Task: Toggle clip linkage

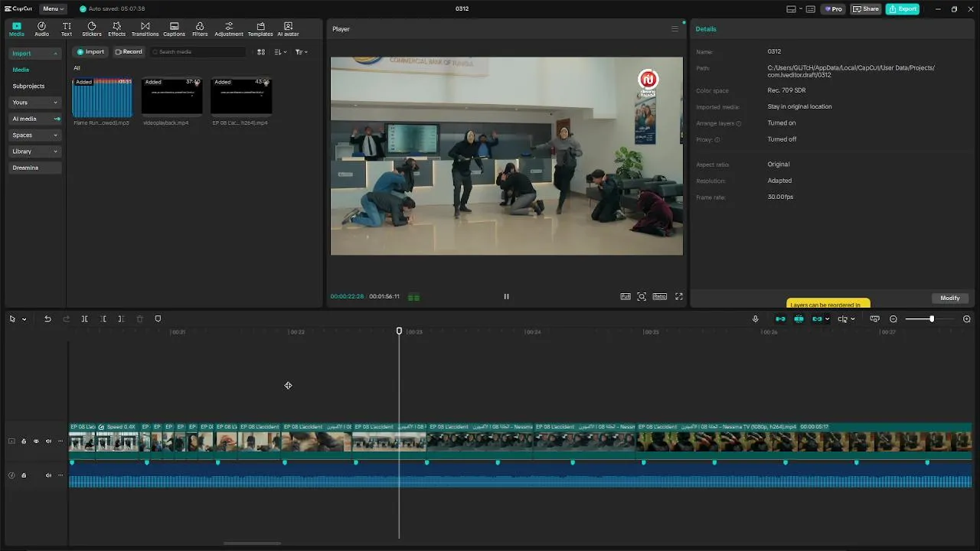Action: (x=817, y=319)
